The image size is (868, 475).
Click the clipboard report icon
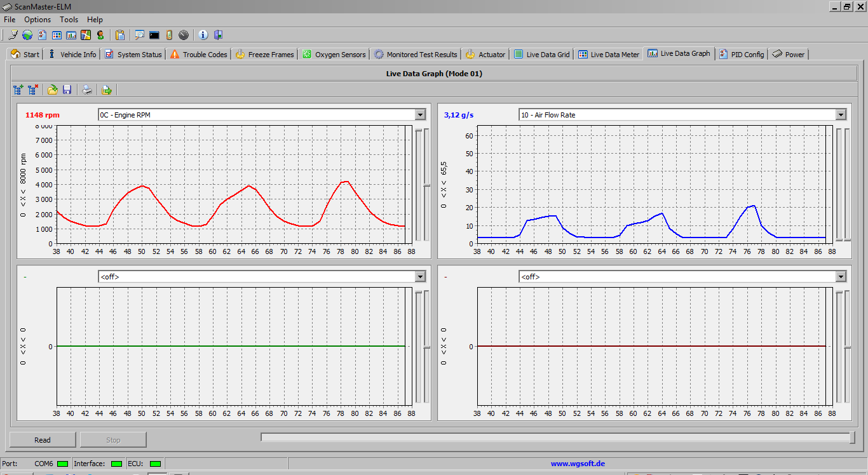pyautogui.click(x=120, y=35)
